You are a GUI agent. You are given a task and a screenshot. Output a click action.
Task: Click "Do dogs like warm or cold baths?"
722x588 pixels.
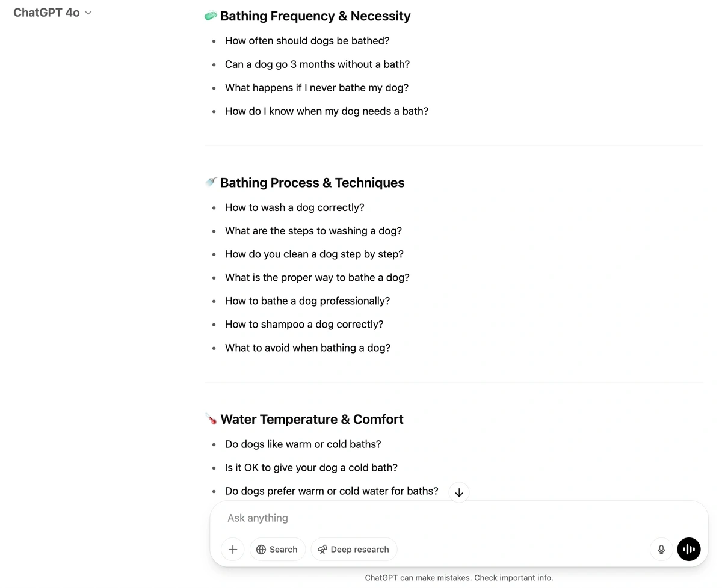pos(303,444)
